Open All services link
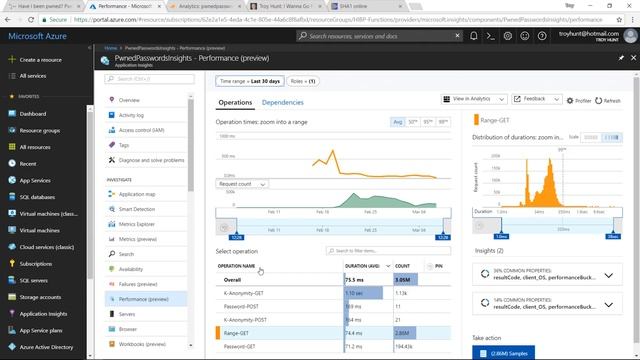This screenshot has width=640, height=360. 33,76
